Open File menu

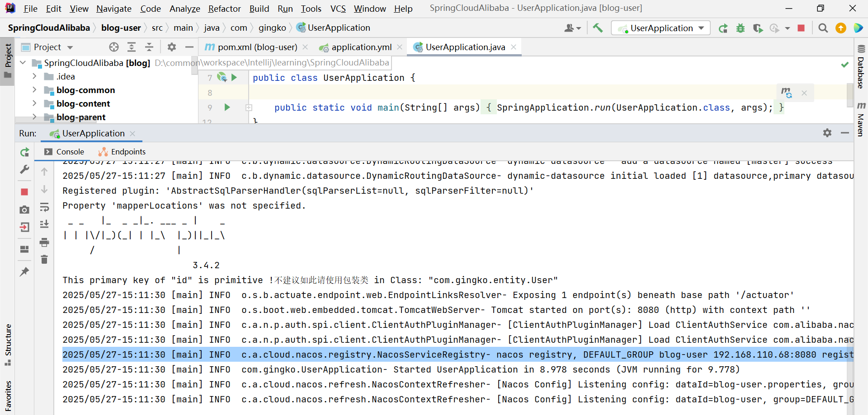31,9
